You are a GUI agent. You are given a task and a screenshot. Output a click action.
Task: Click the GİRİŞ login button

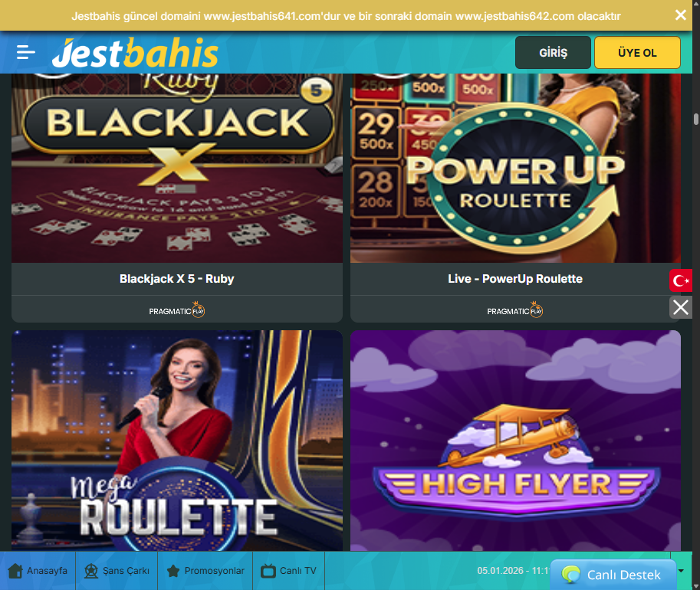click(553, 53)
